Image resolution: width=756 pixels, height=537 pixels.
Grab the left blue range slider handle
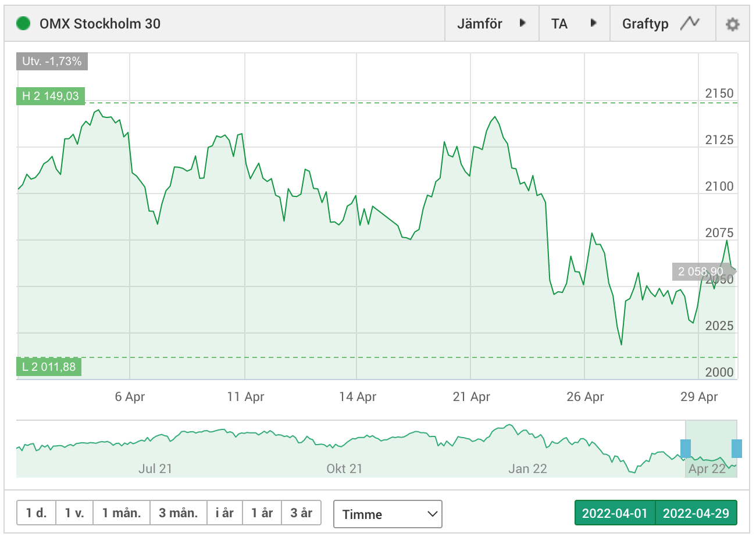pyautogui.click(x=686, y=449)
